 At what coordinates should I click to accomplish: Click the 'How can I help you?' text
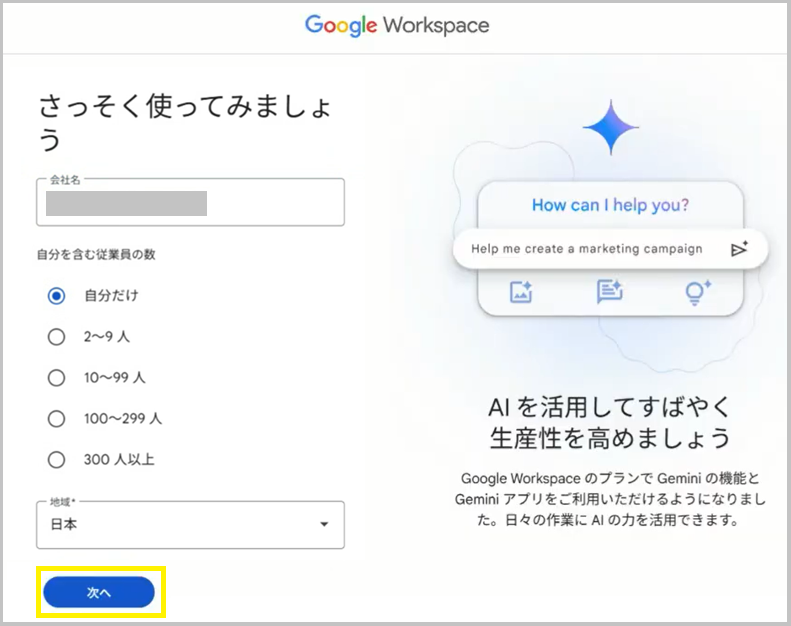[610, 205]
